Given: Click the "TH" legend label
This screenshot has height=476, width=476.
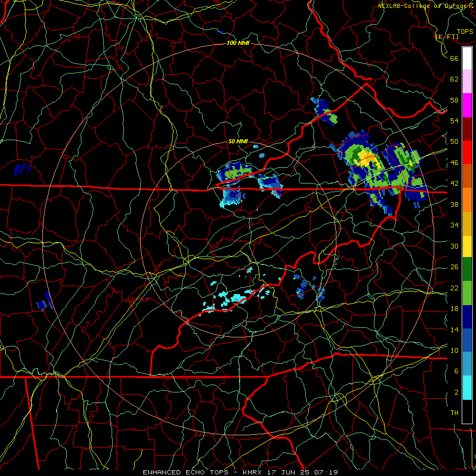Looking at the screenshot, I should (x=454, y=413).
